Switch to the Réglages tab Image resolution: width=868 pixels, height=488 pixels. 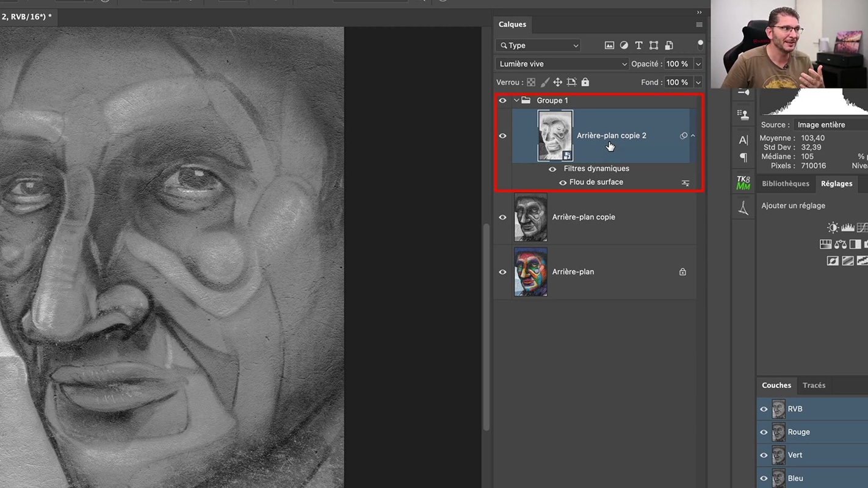837,184
